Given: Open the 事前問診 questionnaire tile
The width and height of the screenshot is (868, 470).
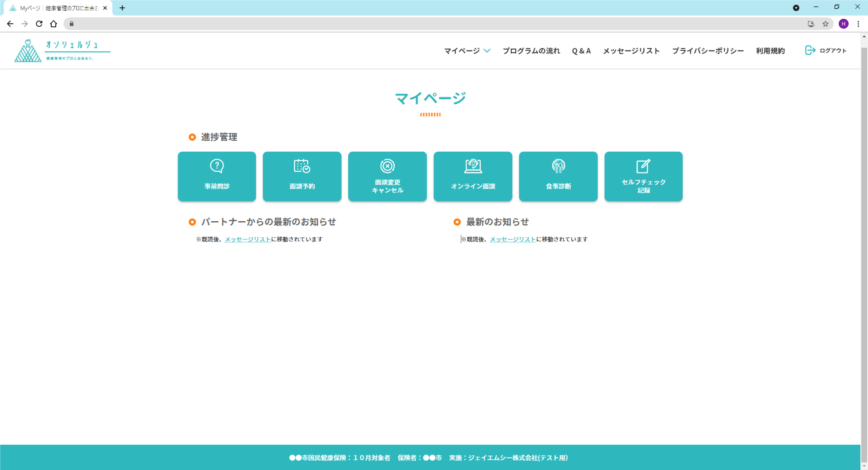Looking at the screenshot, I should [217, 176].
